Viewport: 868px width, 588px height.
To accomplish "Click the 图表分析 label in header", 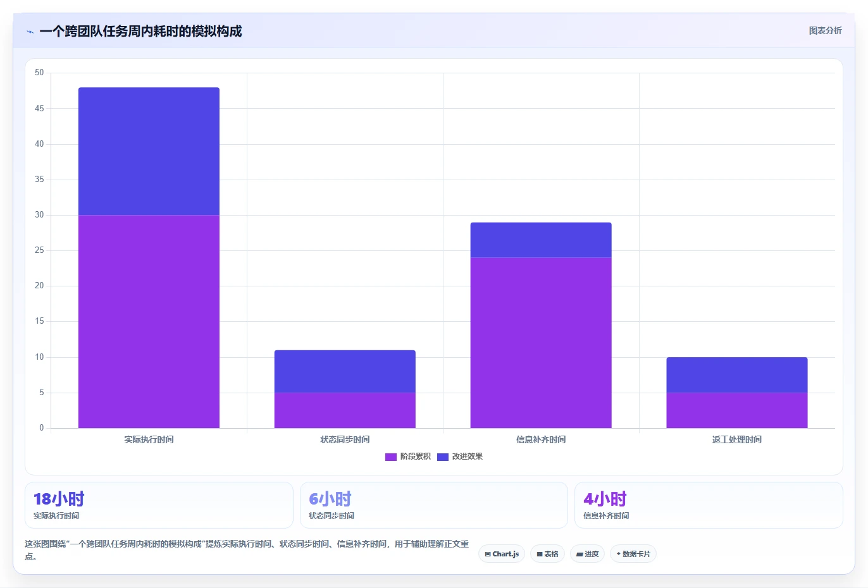I will [x=825, y=30].
